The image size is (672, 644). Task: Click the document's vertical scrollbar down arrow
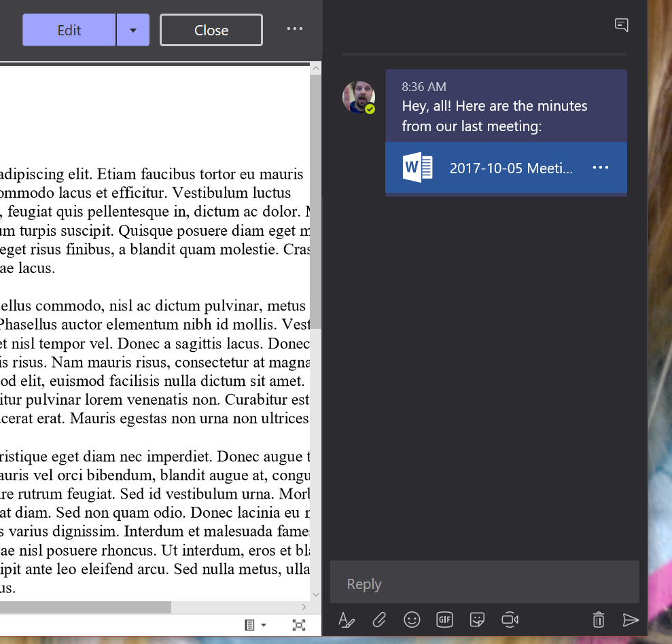pos(315,594)
